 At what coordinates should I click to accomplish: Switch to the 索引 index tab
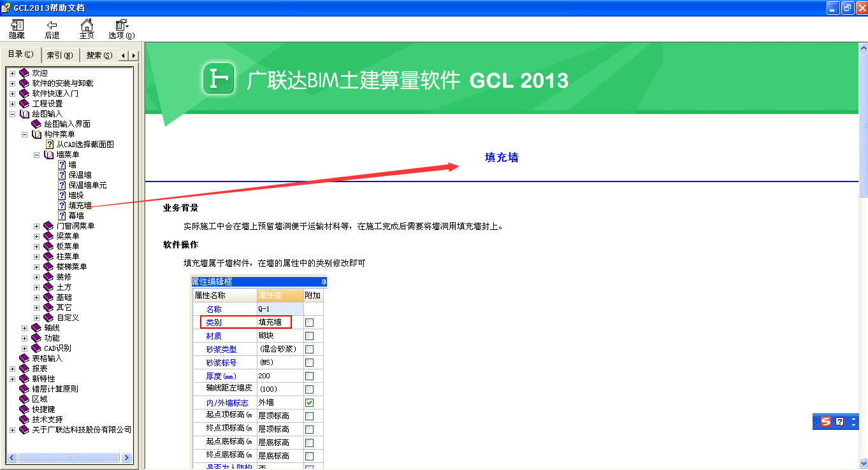click(60, 55)
